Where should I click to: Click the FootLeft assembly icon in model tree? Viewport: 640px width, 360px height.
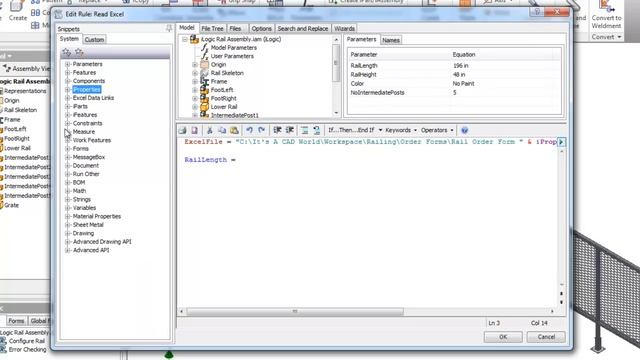pyautogui.click(x=204, y=90)
